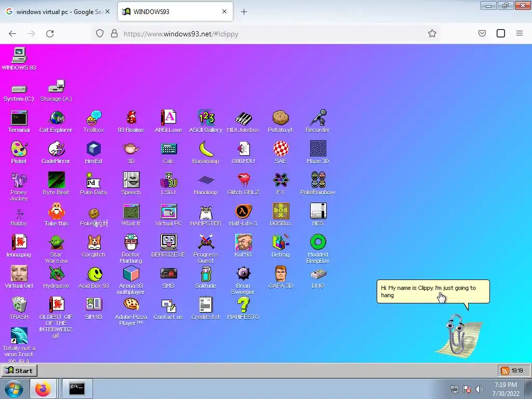Open Star Wars.avi Yoda icon
This screenshot has height=399, width=532.
pyautogui.click(x=56, y=243)
